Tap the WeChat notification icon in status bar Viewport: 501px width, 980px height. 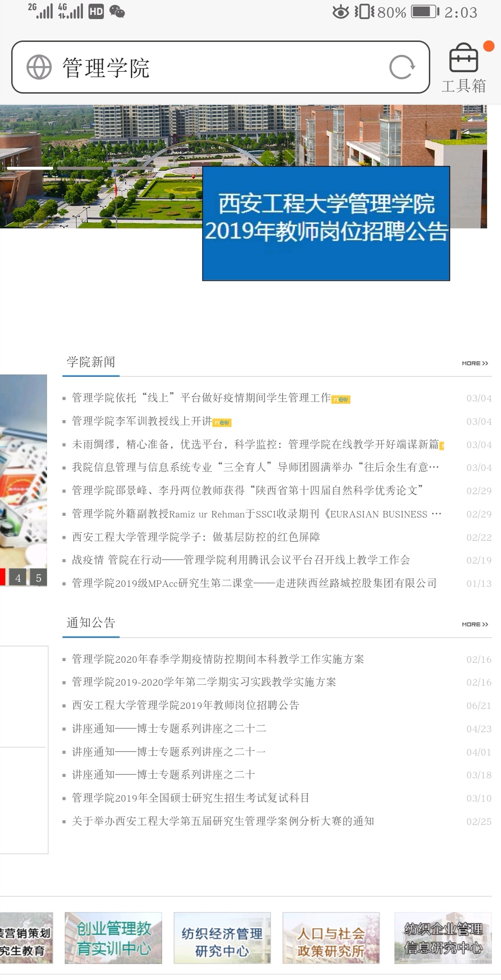tap(117, 12)
